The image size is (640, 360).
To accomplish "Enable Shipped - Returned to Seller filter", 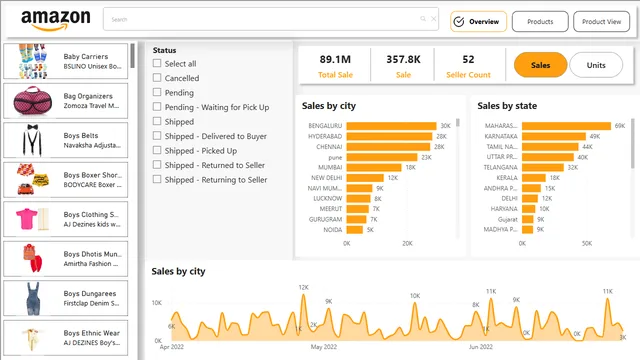I will click(157, 165).
